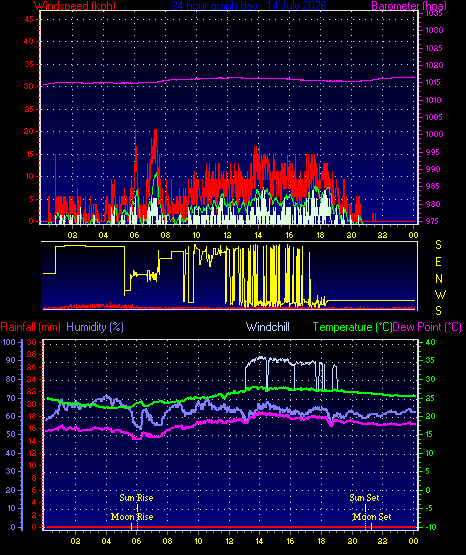Click the 12 hour label under the windspeed graph
Image resolution: width=466 pixels, height=555 pixels.
coord(227,235)
